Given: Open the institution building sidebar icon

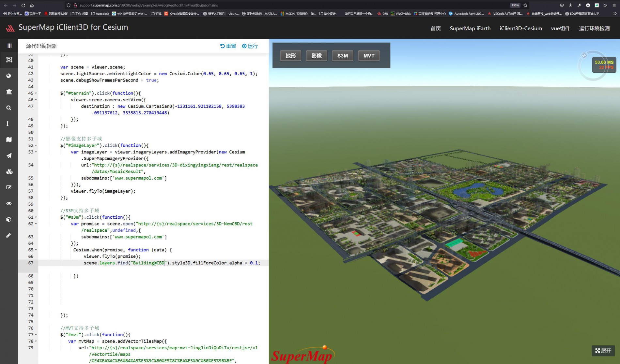Looking at the screenshot, I should point(9,92).
